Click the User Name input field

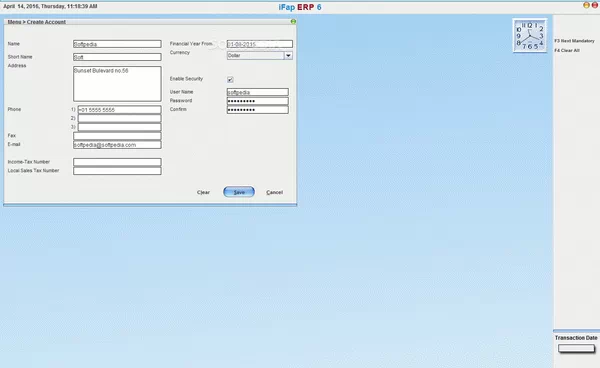click(258, 92)
